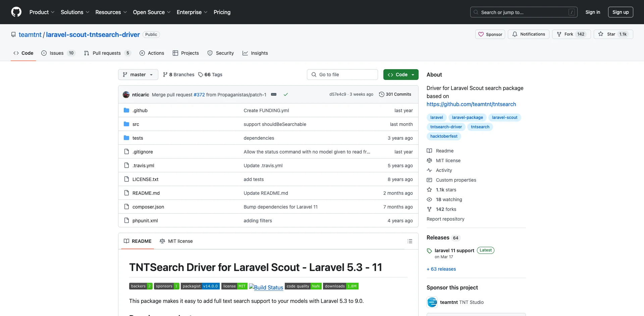Open the src folder
The height and width of the screenshot is (316, 644).
136,124
